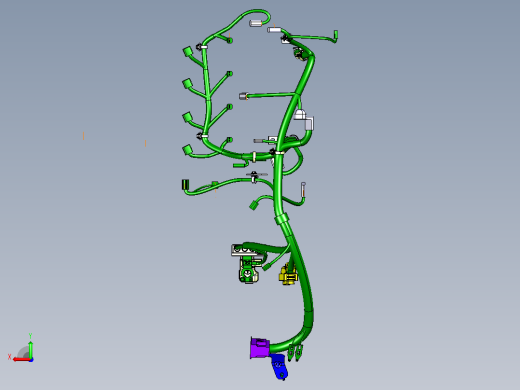Select the gray rectangular fuse holder block

[x=246, y=250]
